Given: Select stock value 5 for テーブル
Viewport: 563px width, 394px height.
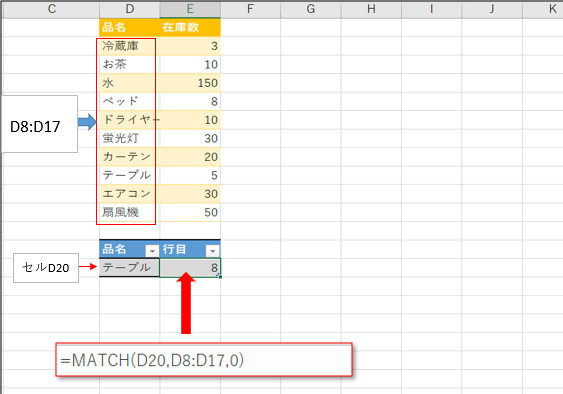Looking at the screenshot, I should point(190,175).
